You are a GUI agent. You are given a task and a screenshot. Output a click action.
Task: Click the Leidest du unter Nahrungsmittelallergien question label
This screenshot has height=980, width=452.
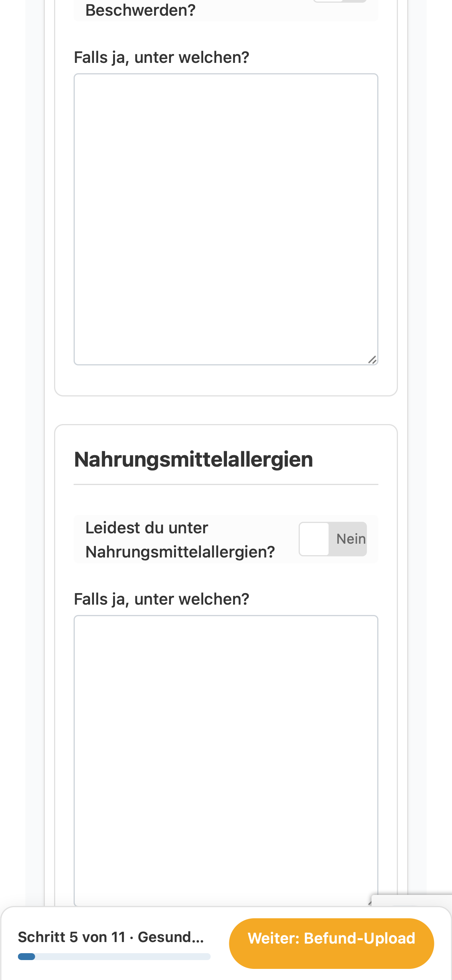(x=180, y=539)
